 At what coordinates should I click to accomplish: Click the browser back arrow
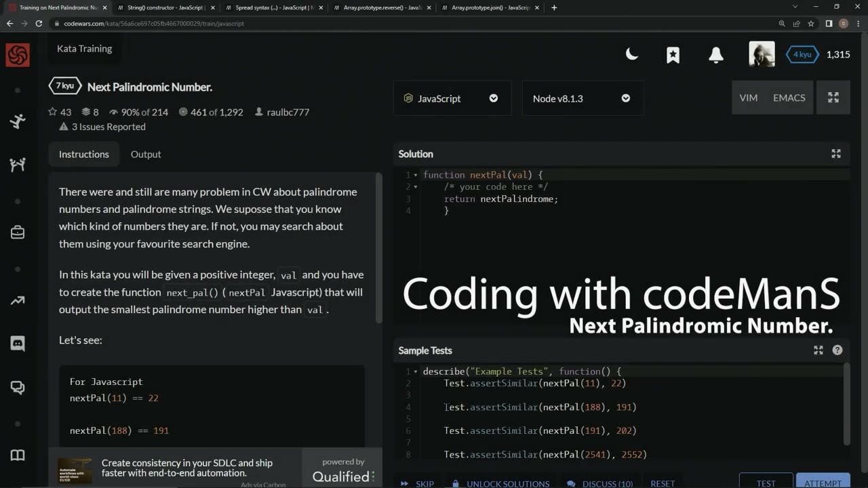[9, 23]
